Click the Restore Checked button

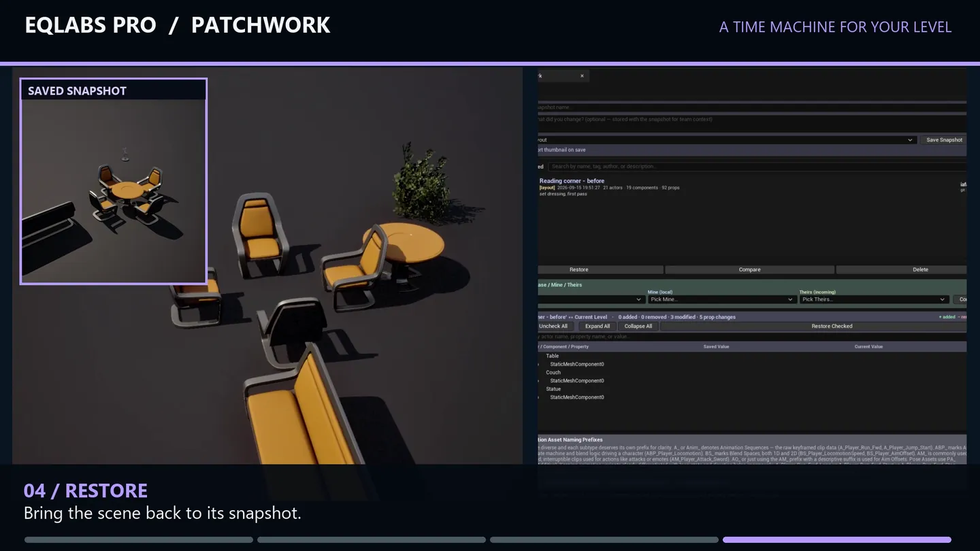[832, 326]
